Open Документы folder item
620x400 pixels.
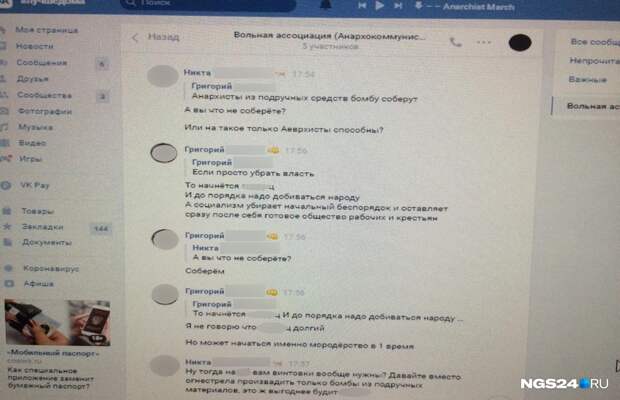pyautogui.click(x=47, y=242)
